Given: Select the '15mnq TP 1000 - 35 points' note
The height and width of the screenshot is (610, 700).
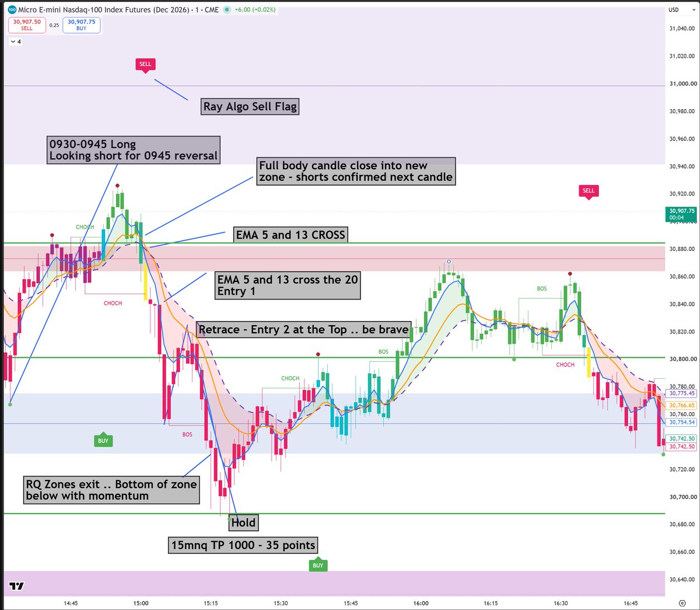Looking at the screenshot, I should (243, 545).
